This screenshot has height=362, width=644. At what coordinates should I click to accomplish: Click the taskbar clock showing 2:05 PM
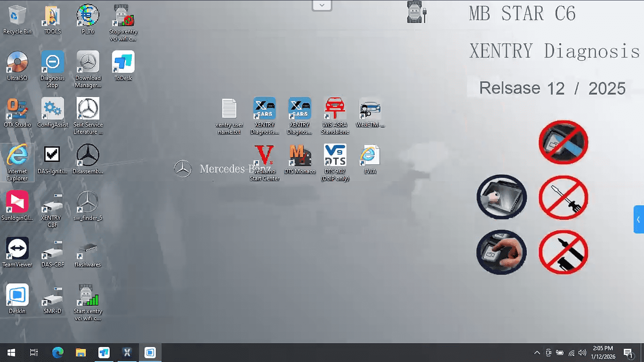point(603,352)
